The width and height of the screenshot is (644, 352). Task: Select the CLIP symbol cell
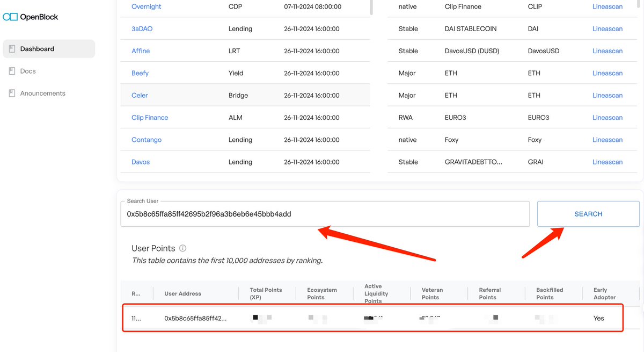[x=536, y=6]
